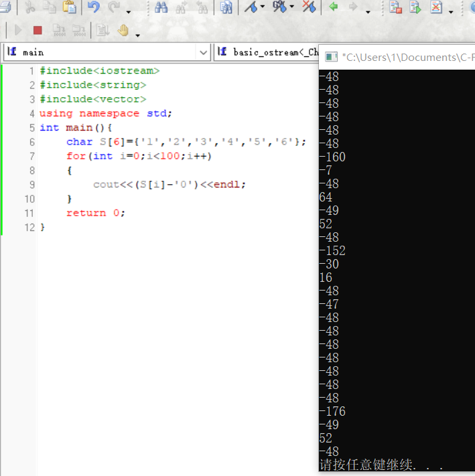Screen dimensions: 475x476
Task: Click the Run to cursor icon
Action: pos(103,30)
